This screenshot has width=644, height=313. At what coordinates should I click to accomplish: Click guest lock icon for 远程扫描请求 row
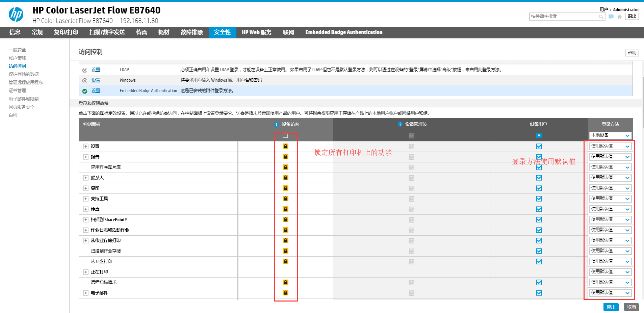point(285,282)
